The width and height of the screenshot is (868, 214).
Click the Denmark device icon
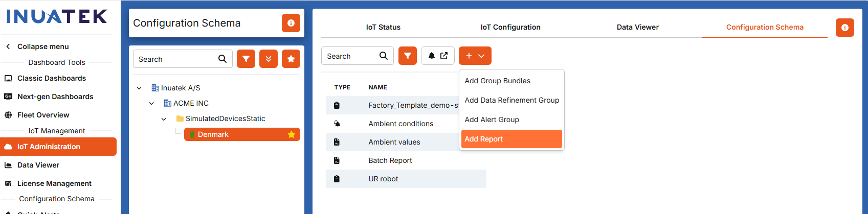click(x=192, y=134)
